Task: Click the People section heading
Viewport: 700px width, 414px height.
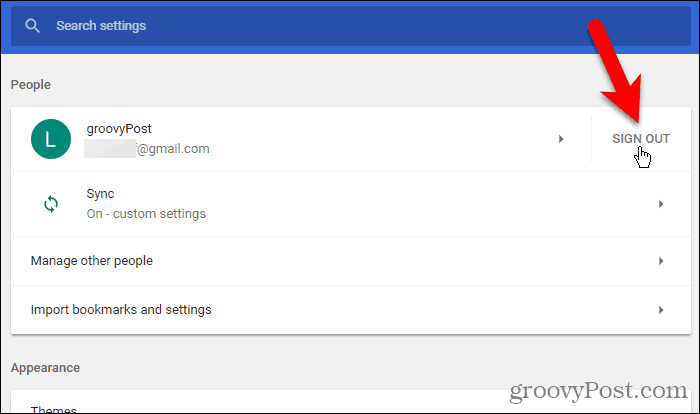Action: click(x=31, y=85)
